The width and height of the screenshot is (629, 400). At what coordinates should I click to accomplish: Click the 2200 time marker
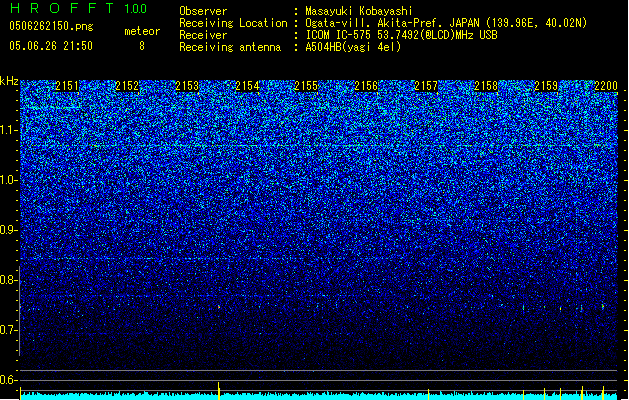click(x=606, y=86)
